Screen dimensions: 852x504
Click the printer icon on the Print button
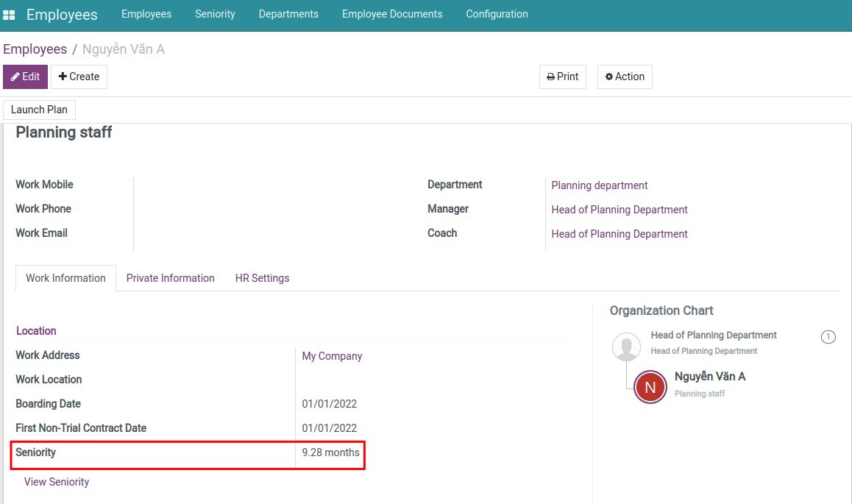(x=550, y=77)
